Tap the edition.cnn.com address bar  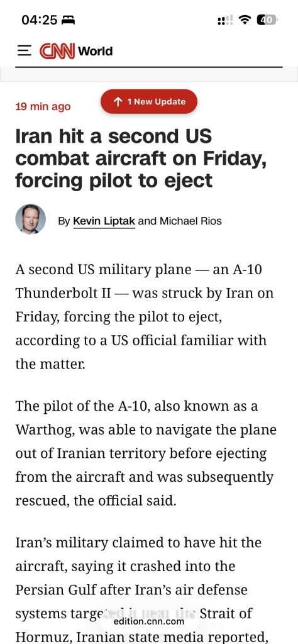point(148,621)
